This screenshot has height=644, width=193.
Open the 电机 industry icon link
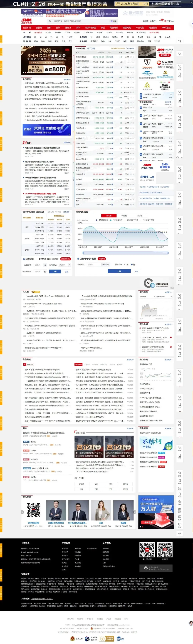coord(130,32)
